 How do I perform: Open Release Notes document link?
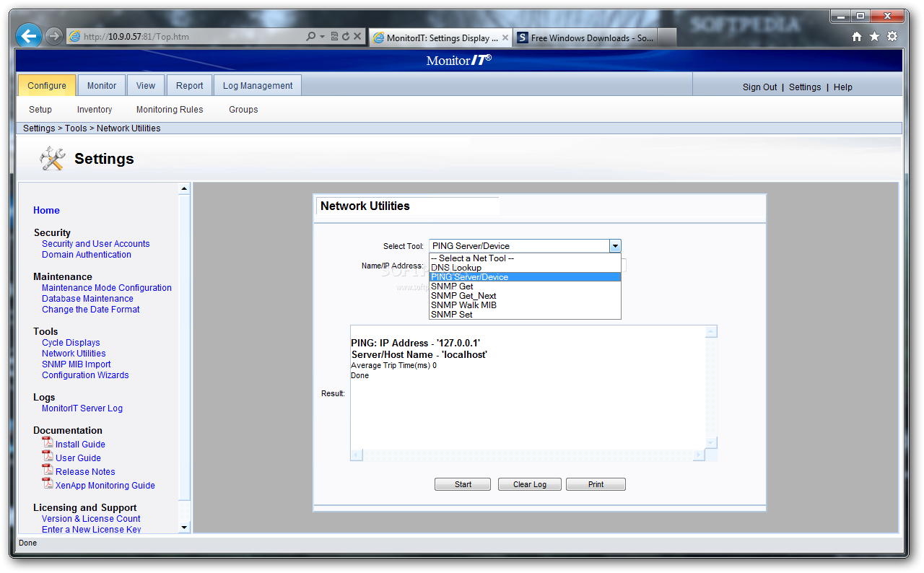(x=85, y=472)
